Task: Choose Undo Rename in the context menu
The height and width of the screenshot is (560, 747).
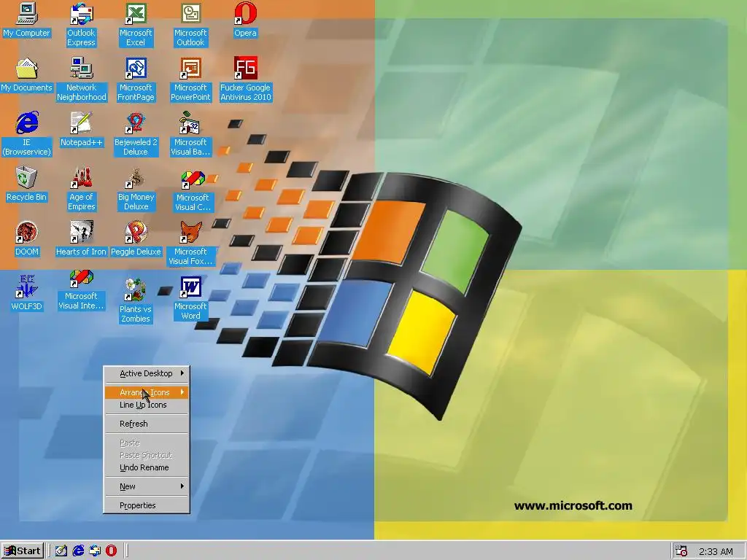Action: [147, 467]
